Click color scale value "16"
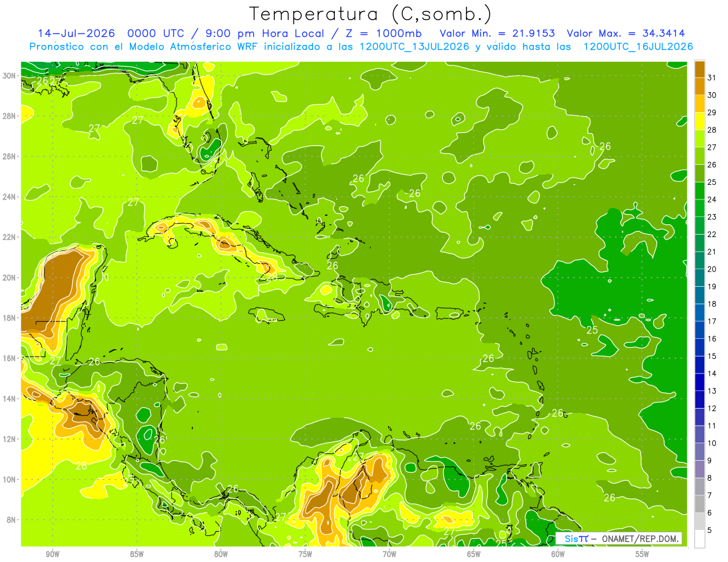Screen dimensions: 728x562 [712, 338]
